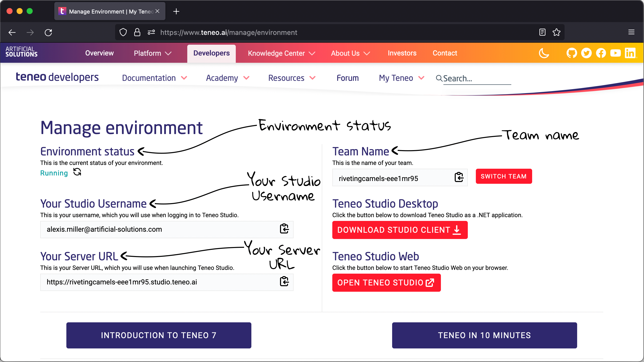This screenshot has width=644, height=362.
Task: Bookmark this page with star icon
Action: [x=556, y=32]
